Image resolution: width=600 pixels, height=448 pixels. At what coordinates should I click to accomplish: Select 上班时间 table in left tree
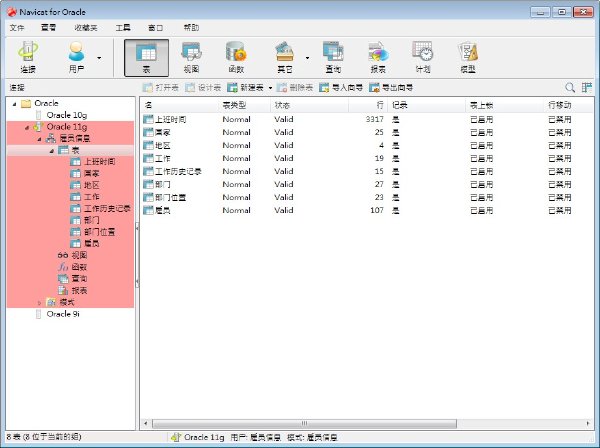(99, 162)
